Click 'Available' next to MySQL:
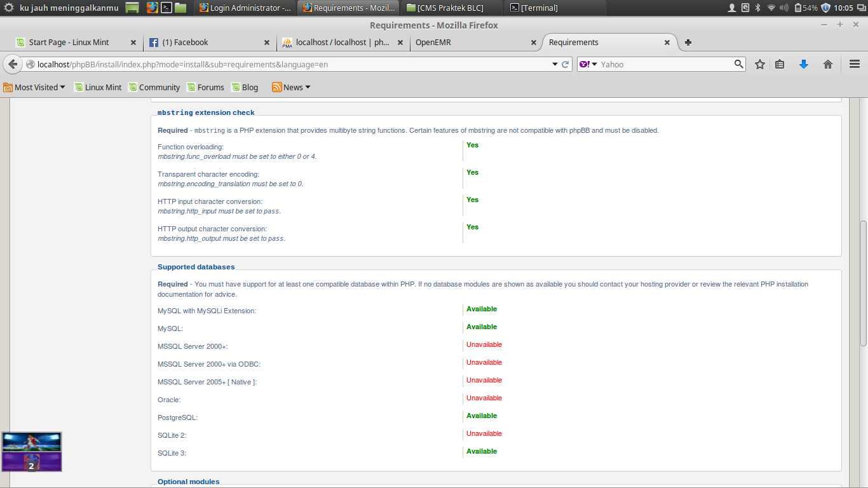This screenshot has height=488, width=868. (x=482, y=327)
